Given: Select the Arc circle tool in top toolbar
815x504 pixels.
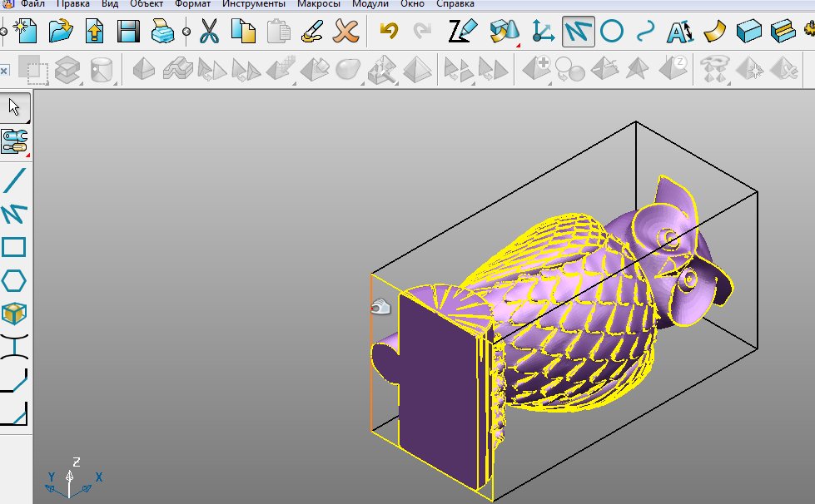Looking at the screenshot, I should point(612,31).
